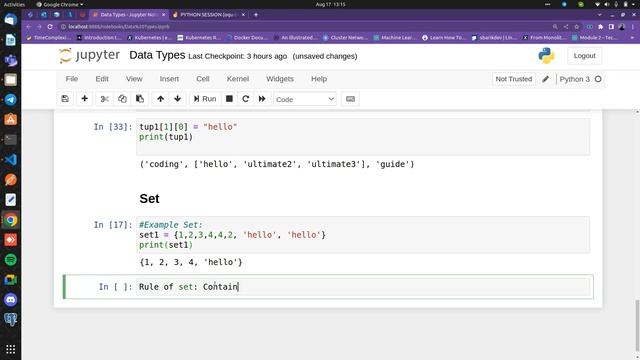Image resolution: width=640 pixels, height=360 pixels.
Task: Restart kernel and run all cells
Action: 262,99
